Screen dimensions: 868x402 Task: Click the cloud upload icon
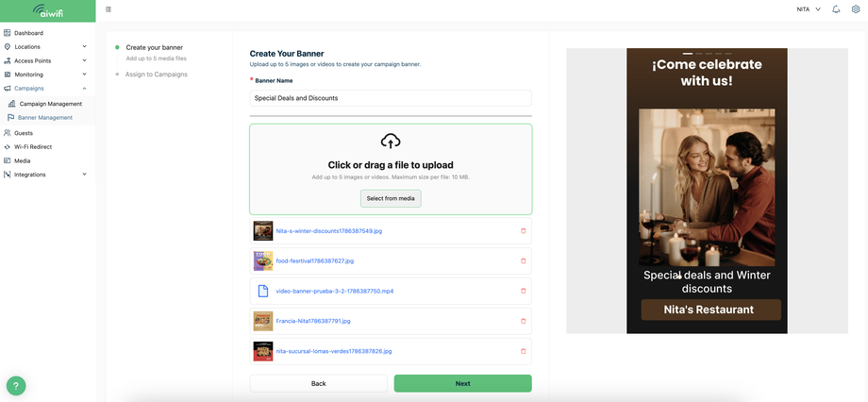click(391, 142)
